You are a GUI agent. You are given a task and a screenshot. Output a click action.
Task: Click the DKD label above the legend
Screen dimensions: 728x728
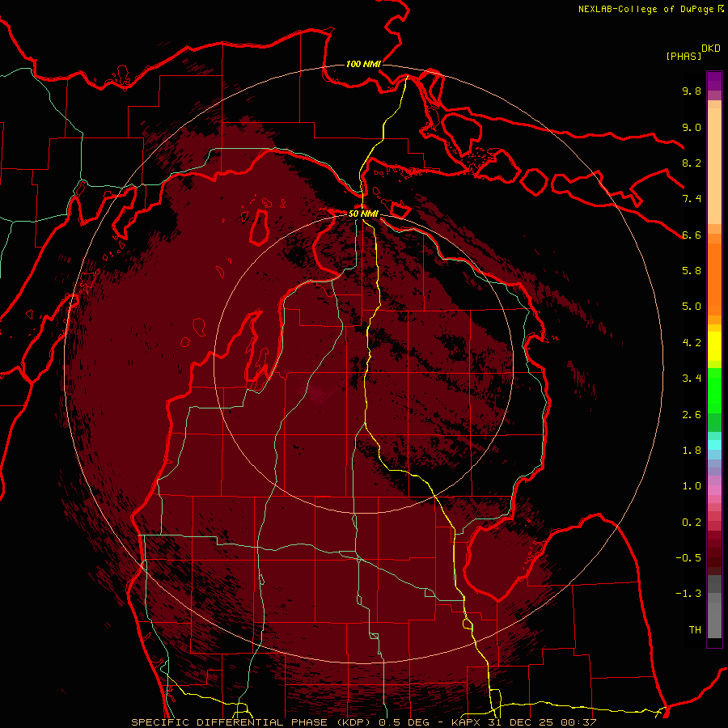(x=711, y=49)
